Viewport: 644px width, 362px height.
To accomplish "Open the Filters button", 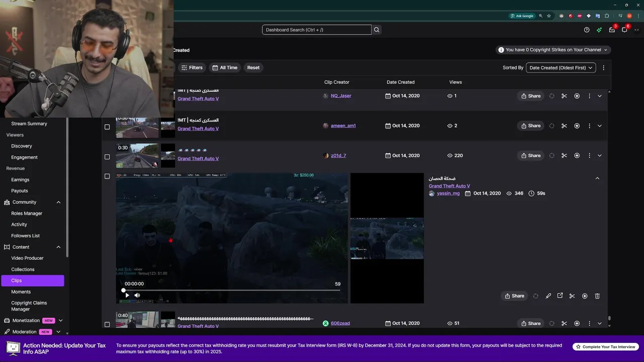I will click(192, 67).
